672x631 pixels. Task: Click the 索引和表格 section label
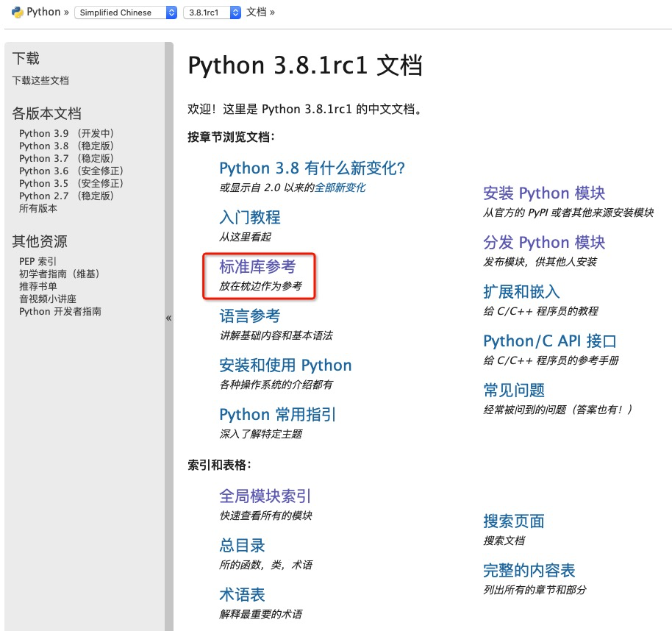(219, 465)
